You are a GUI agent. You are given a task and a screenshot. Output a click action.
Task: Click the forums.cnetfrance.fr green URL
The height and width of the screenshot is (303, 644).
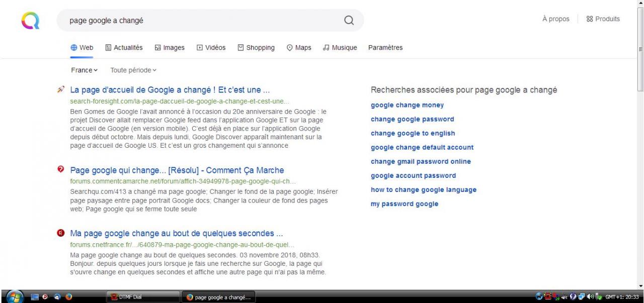tap(182, 245)
